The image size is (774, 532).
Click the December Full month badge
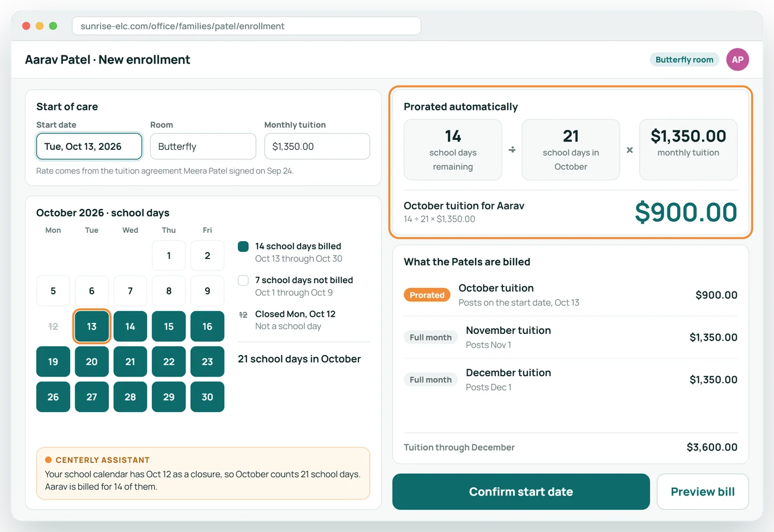(x=431, y=379)
